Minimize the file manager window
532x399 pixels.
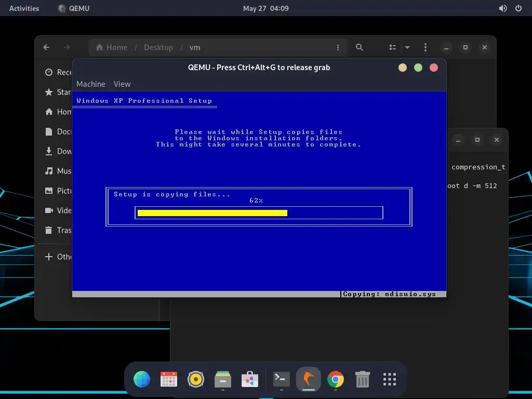(x=446, y=47)
